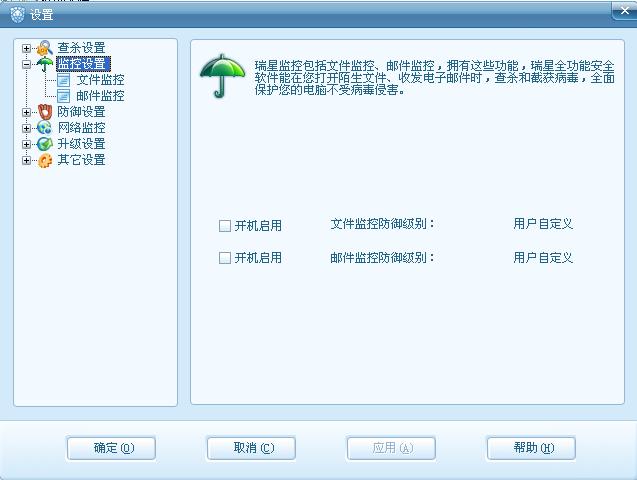Select the highlighted 监控设置 tree item

pos(83,64)
